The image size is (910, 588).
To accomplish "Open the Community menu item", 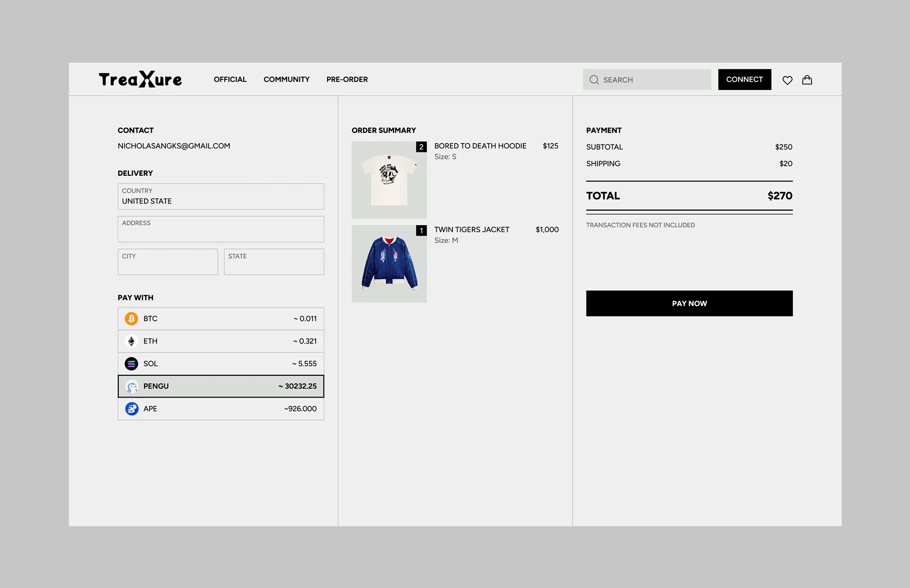I will tap(286, 79).
